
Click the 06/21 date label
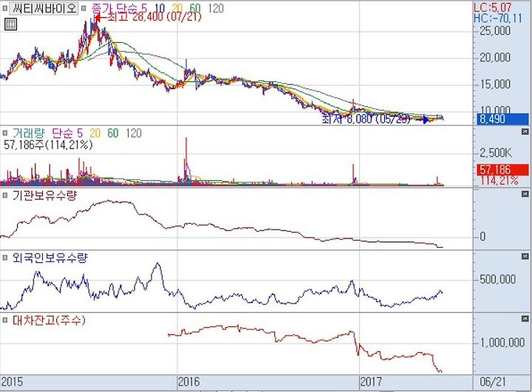493,382
